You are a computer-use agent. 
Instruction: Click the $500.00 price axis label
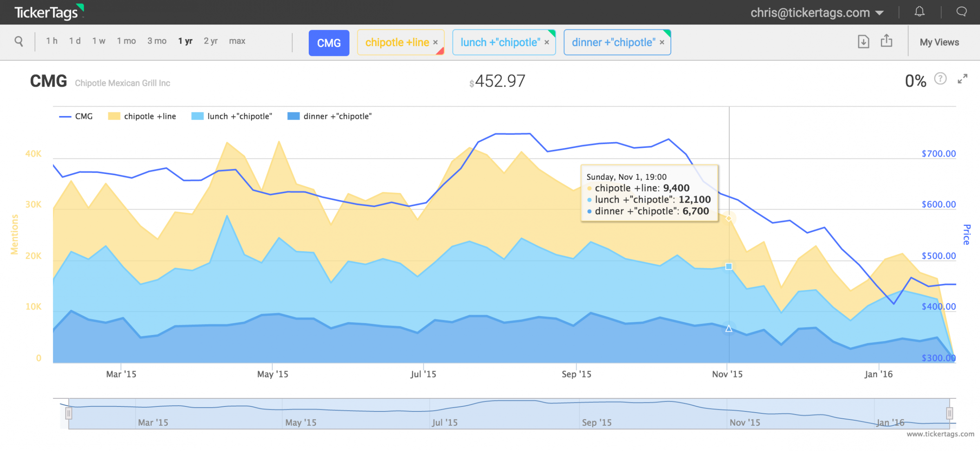point(939,256)
